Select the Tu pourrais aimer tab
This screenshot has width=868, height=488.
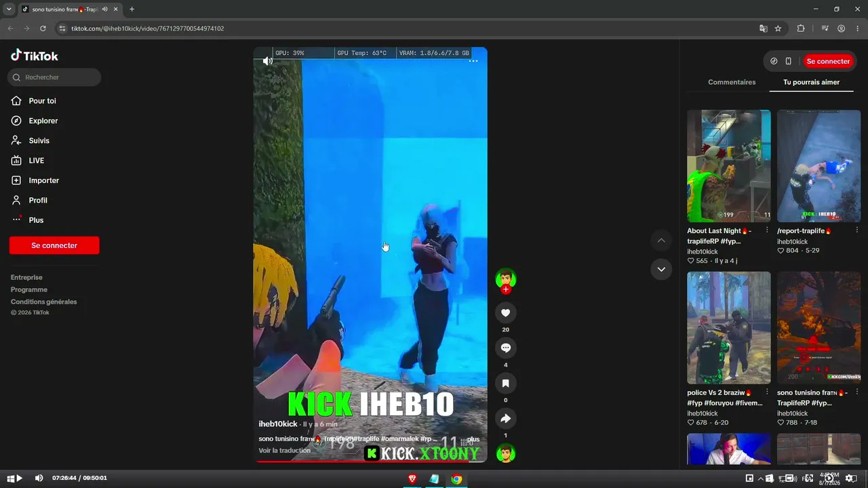coord(812,82)
